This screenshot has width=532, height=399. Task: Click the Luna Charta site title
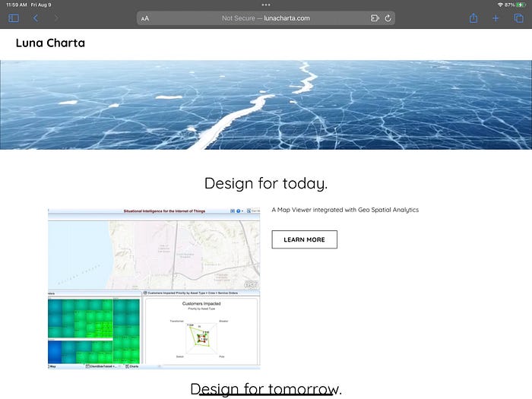pyautogui.click(x=50, y=43)
